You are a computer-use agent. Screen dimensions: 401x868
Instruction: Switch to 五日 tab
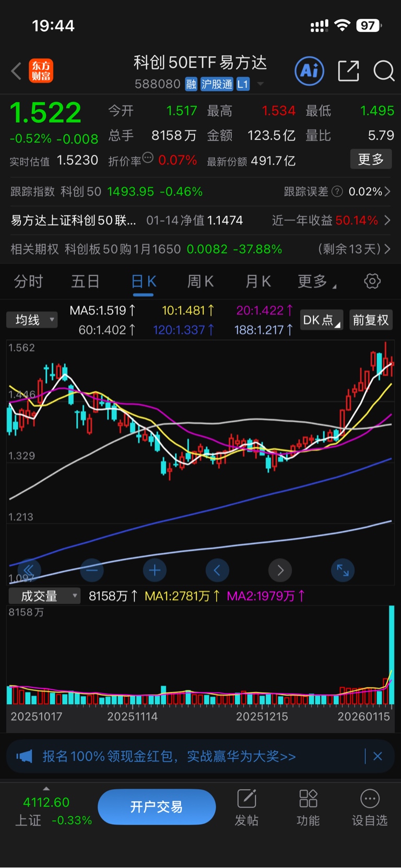[86, 282]
